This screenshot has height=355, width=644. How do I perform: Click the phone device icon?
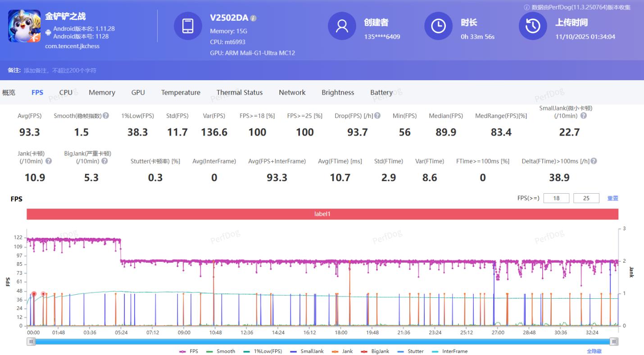(188, 26)
